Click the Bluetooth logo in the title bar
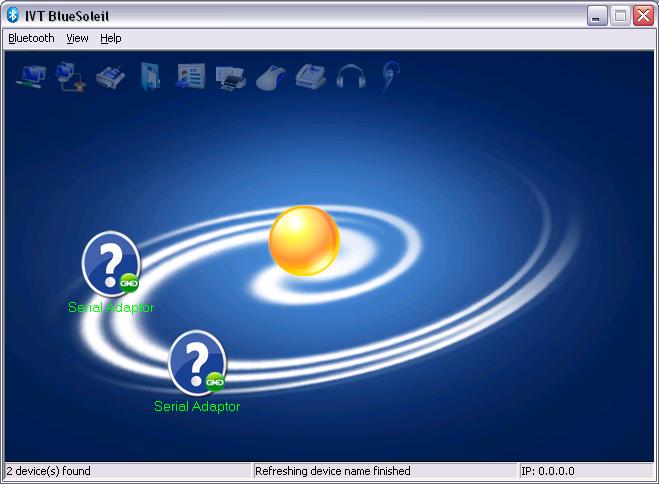Image resolution: width=659 pixels, height=484 pixels. (14, 15)
